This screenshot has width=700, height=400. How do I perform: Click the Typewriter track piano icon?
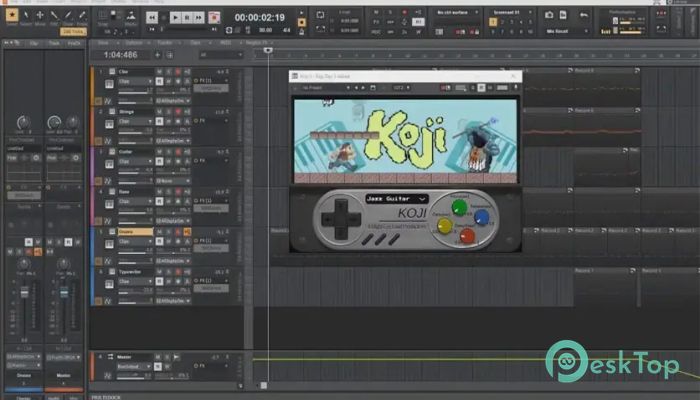point(109,284)
